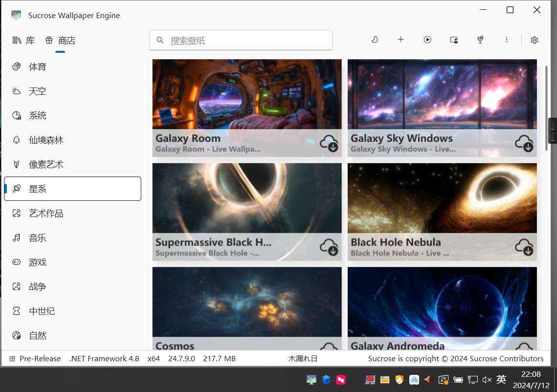The image size is (557, 392).
Task: Click cloud download on Supermassive Black Hole
Action: [x=329, y=247]
